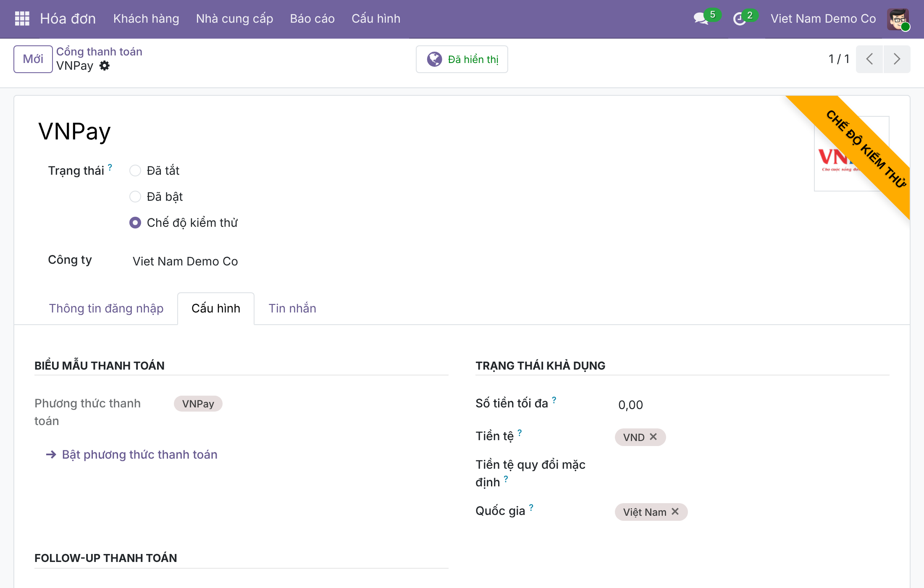
Task: Click the Mới button
Action: (x=33, y=59)
